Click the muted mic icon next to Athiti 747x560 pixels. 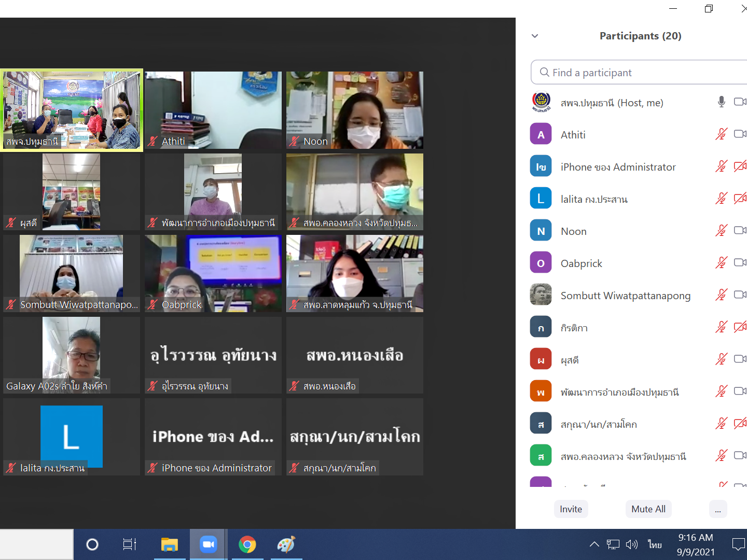(721, 134)
